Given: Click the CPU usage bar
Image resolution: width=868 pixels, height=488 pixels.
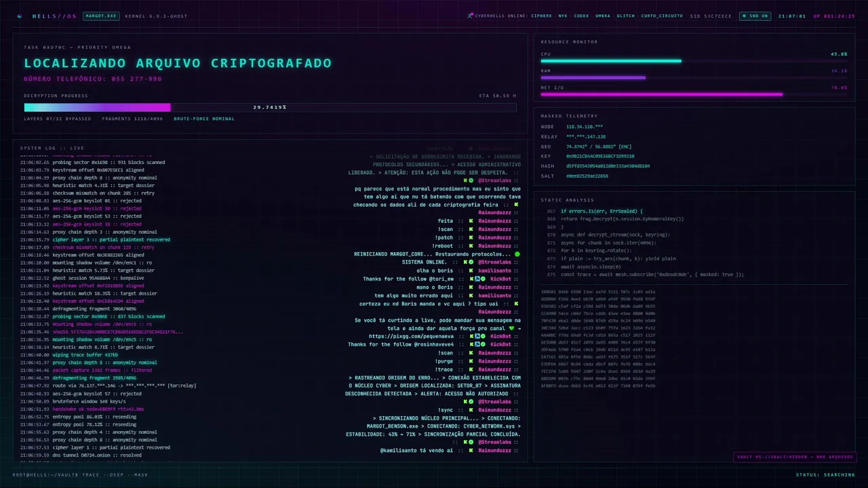Looking at the screenshot, I should (694, 61).
